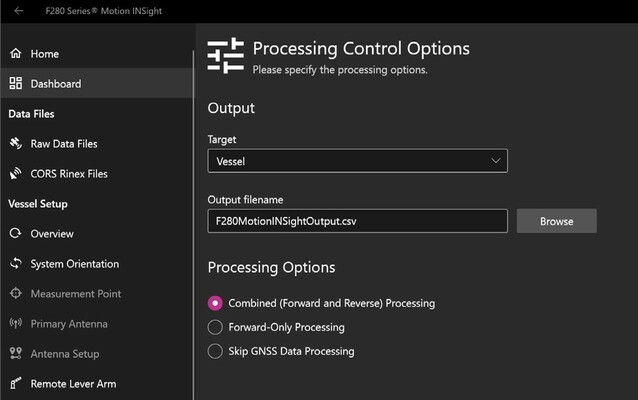Choose Forward-Only Processing option
Screen dimensions: 638x400
(215, 327)
